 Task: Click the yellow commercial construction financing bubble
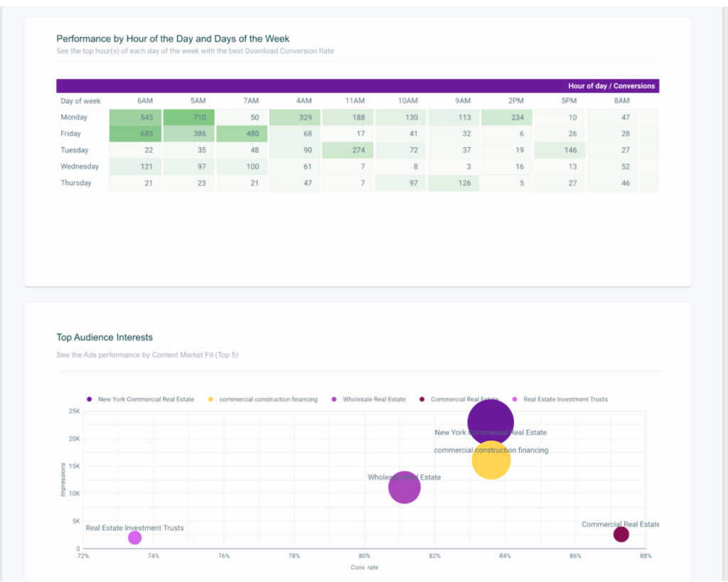coord(491,460)
